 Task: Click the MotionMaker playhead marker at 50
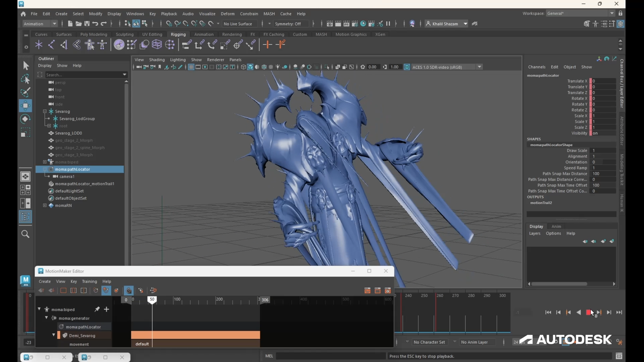click(152, 300)
